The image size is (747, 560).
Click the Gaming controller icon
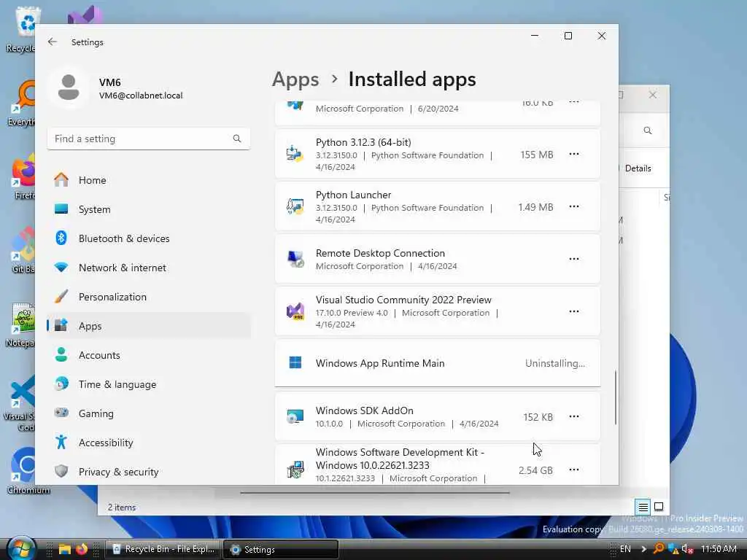61,413
